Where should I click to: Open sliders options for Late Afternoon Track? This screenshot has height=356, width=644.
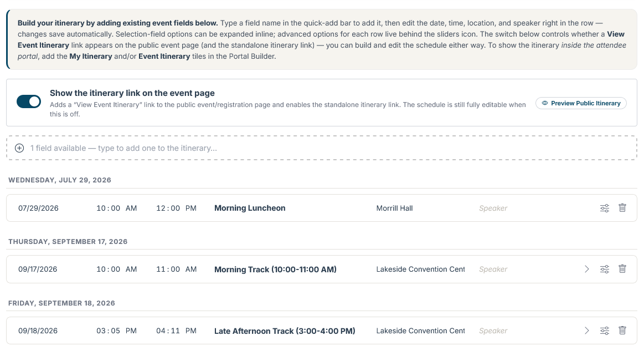coord(605,330)
